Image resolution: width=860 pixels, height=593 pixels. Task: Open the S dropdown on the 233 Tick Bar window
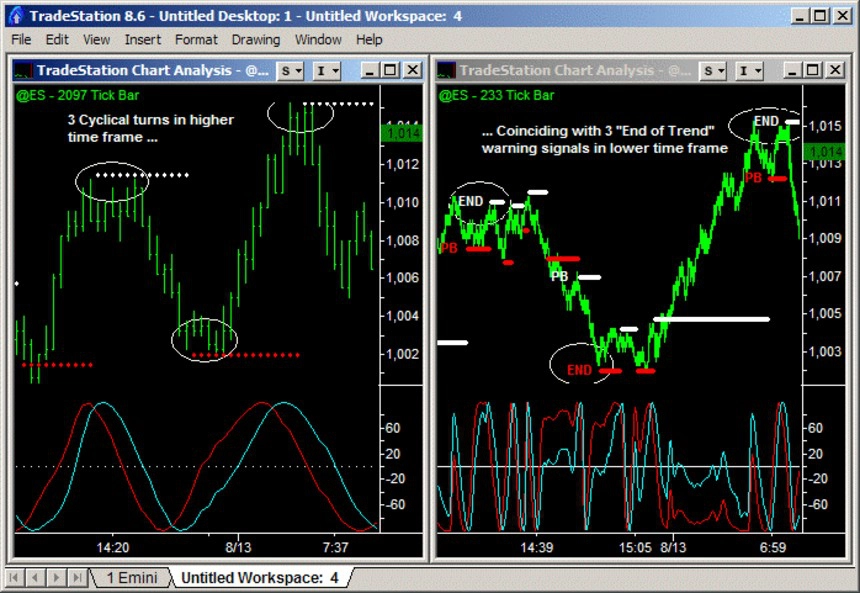[713, 71]
